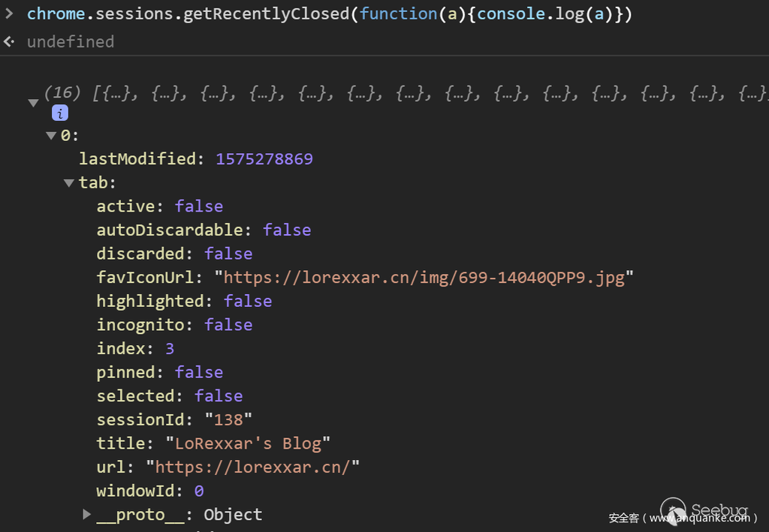Click the windowId property name

[139, 491]
